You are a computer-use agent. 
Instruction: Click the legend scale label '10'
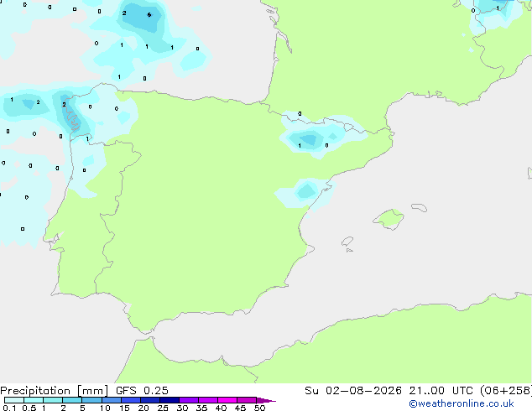coord(105,408)
